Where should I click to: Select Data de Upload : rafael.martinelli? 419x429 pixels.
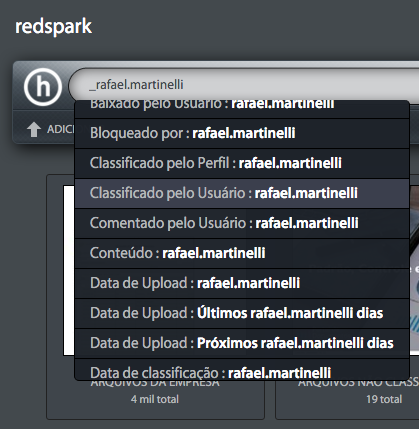tap(242, 283)
